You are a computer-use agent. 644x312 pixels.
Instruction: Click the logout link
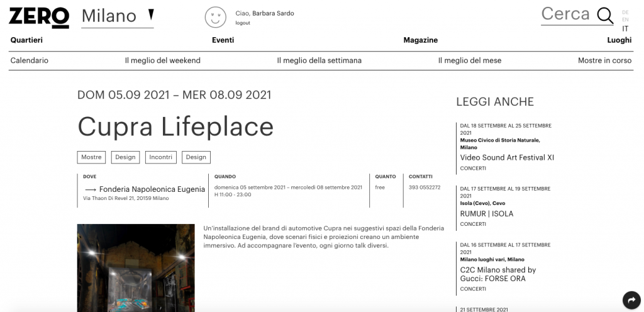coord(243,23)
